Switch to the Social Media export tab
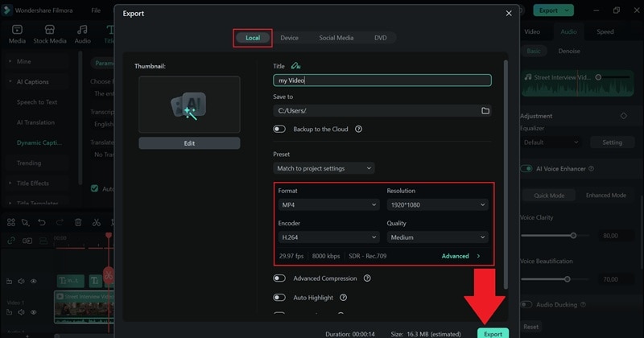Screen dimensions: 644x338 click(336, 38)
